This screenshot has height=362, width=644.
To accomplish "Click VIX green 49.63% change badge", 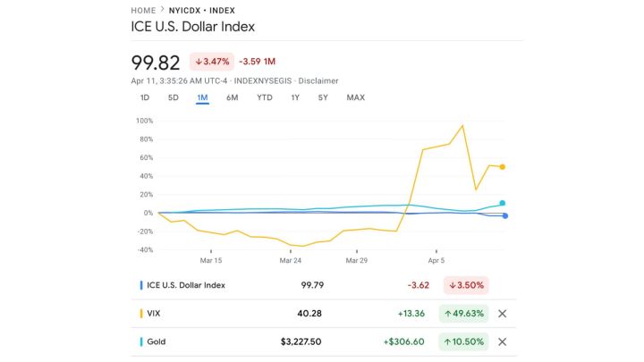I will pos(463,314).
